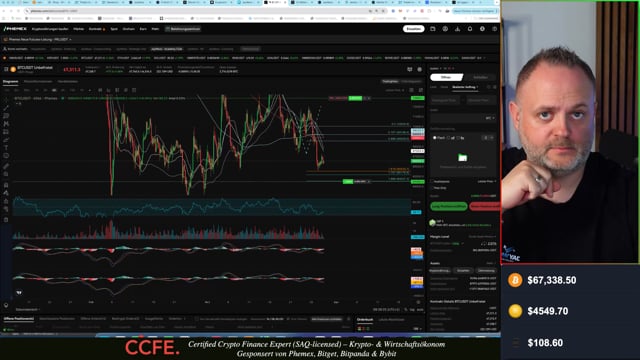Open the Orderbuch tab
The width and height of the screenshot is (640, 360).
pyautogui.click(x=365, y=320)
